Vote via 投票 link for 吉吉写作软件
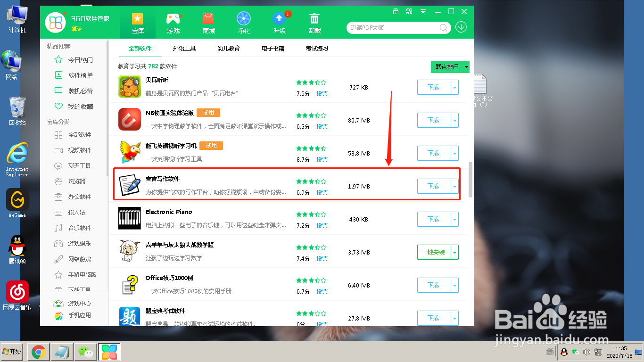The width and height of the screenshot is (644, 362). click(x=322, y=193)
